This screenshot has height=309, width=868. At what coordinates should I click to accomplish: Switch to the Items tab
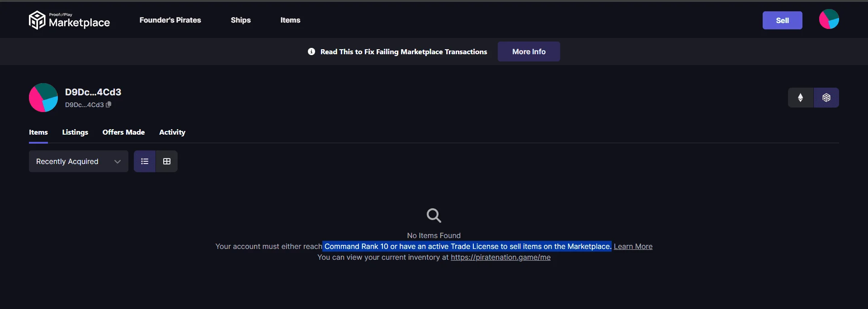(x=38, y=132)
